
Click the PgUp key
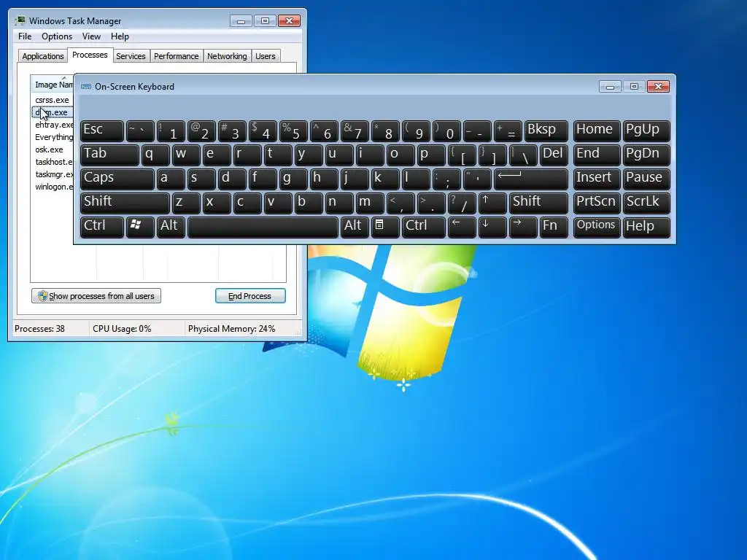(x=646, y=131)
